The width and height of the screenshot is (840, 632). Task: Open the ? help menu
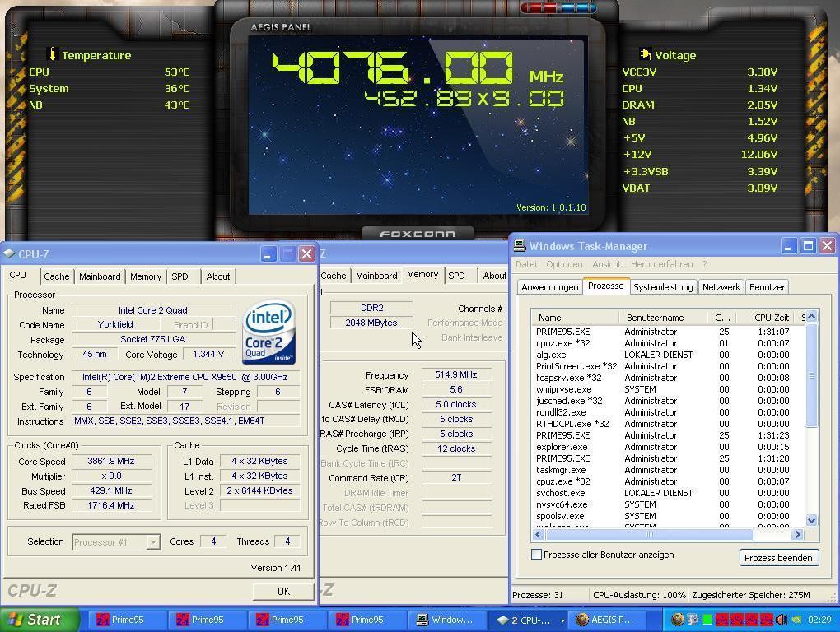tap(705, 264)
